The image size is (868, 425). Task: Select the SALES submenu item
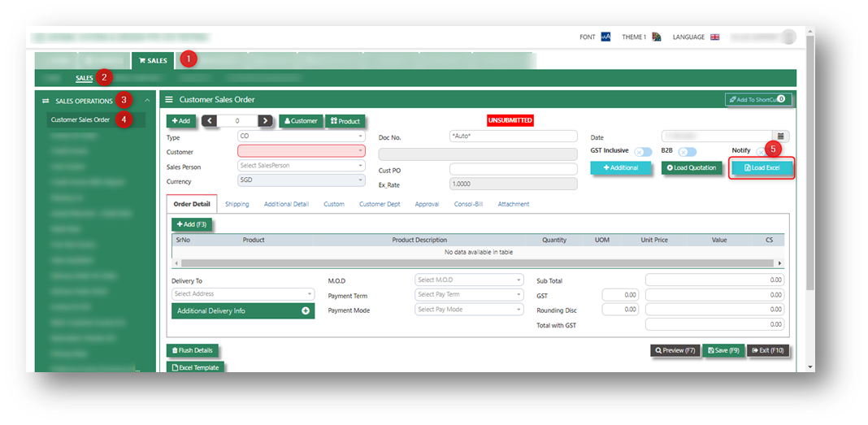point(85,78)
